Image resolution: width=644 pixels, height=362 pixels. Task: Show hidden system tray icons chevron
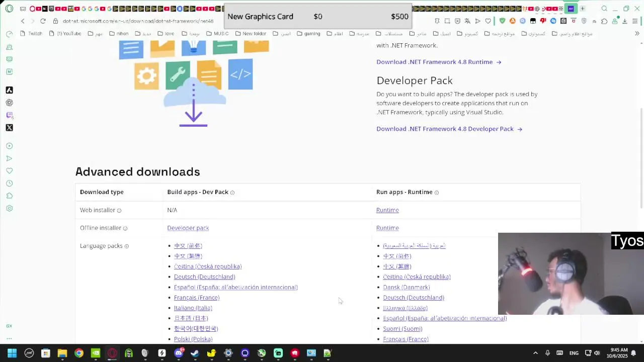click(x=535, y=353)
